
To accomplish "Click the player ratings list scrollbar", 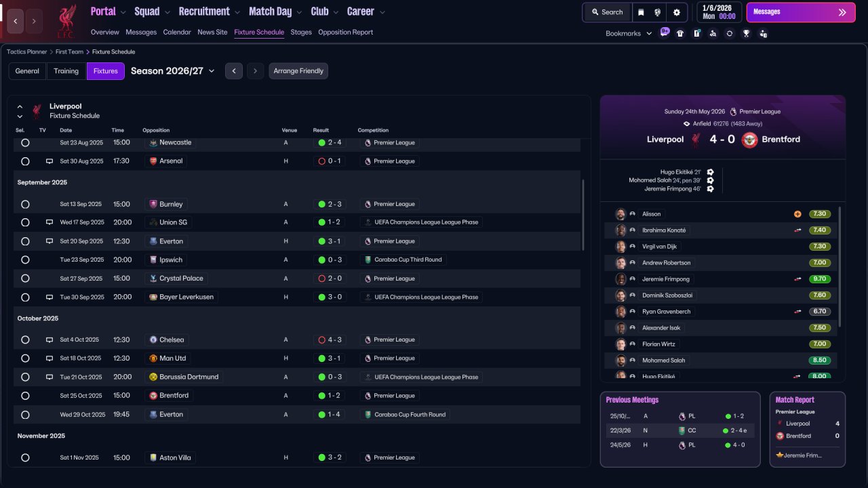I will pos(840,268).
